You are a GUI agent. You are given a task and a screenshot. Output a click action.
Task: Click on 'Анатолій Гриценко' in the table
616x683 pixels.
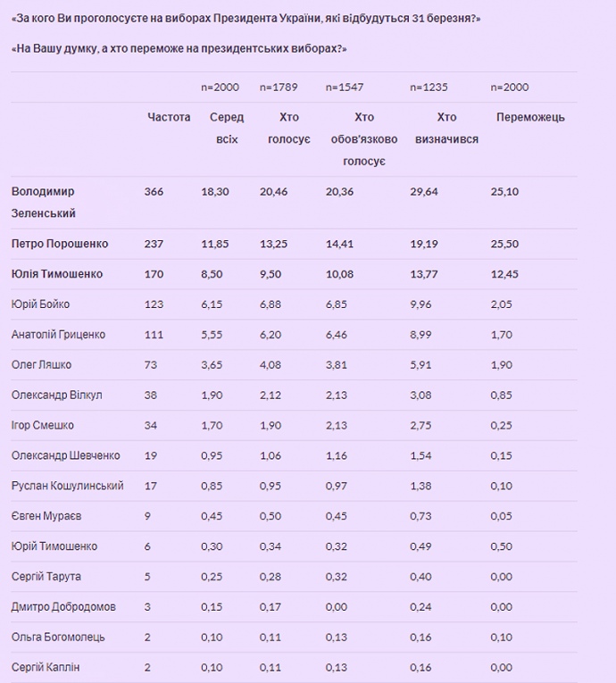[59, 335]
